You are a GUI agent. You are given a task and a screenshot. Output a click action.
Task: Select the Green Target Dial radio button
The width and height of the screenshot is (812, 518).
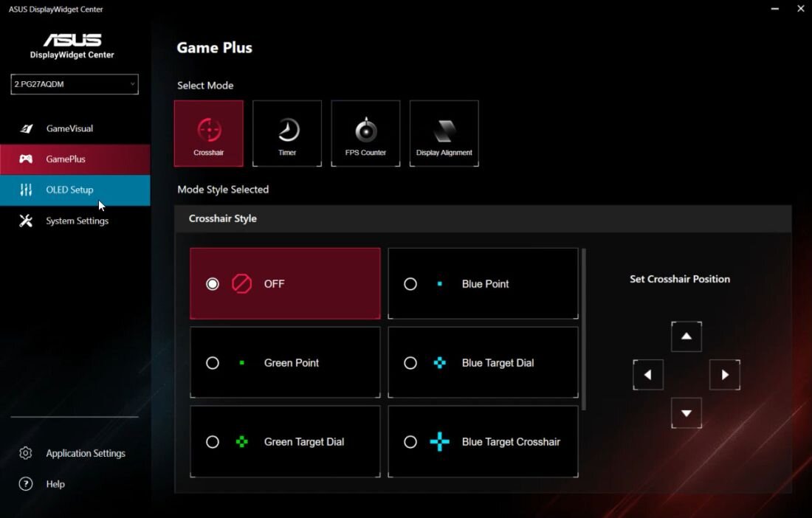click(x=213, y=442)
